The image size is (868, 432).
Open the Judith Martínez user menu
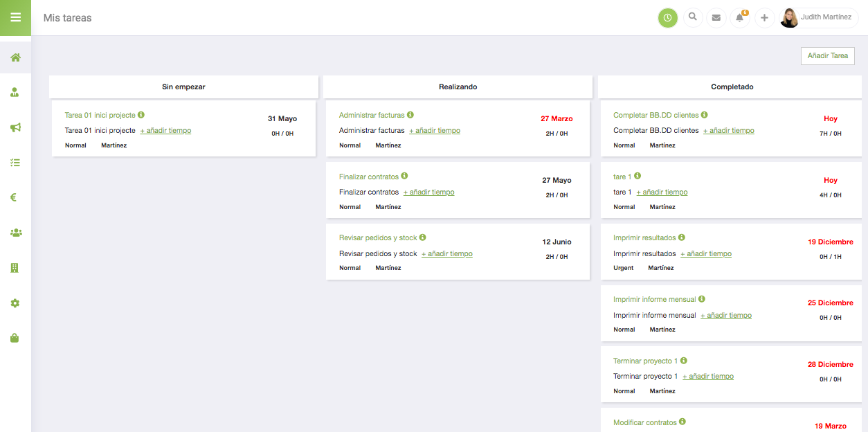coord(818,18)
